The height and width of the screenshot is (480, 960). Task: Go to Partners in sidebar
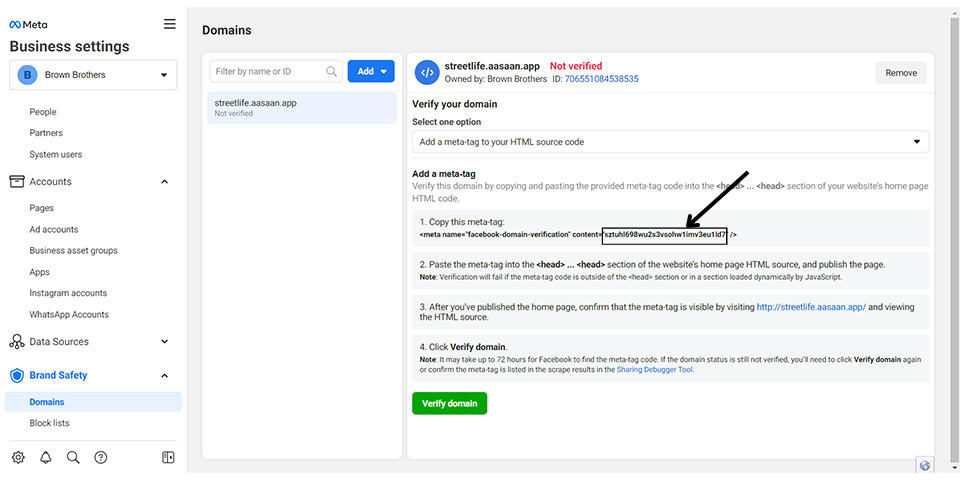click(x=46, y=133)
